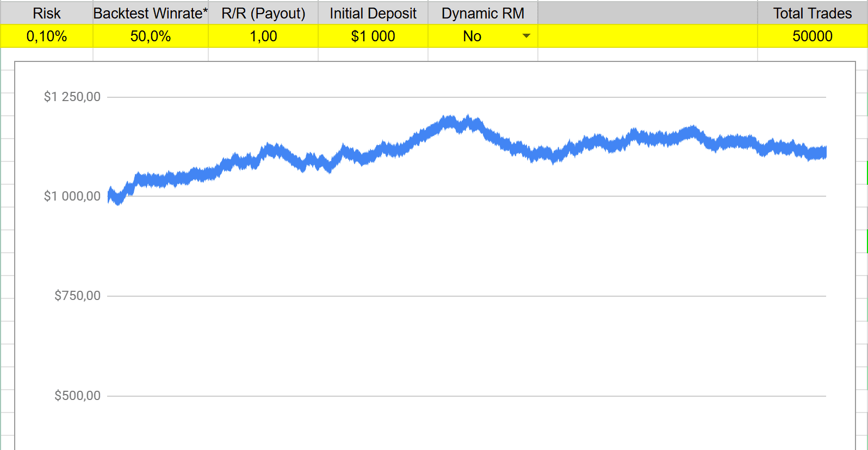Open the Dynamic RM dropdown arrow

526,36
